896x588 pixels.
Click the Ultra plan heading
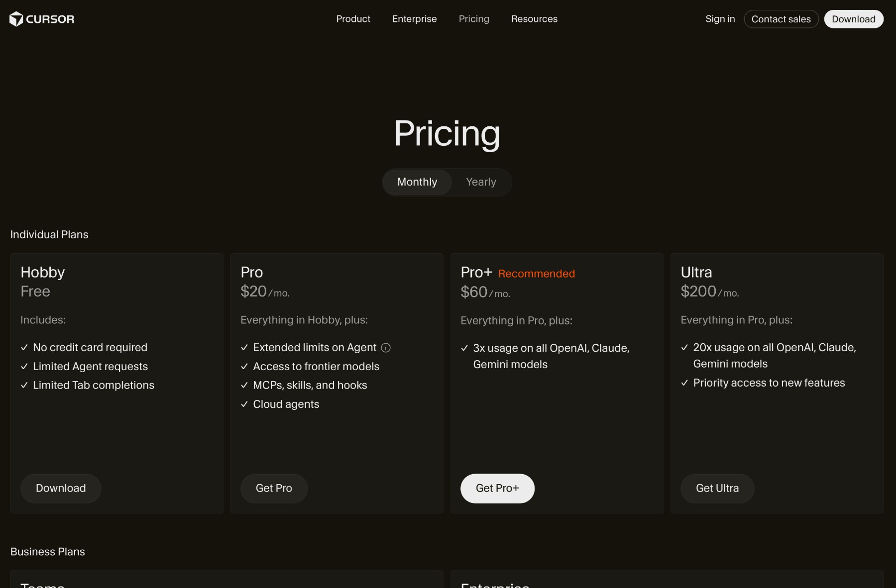pyautogui.click(x=696, y=272)
